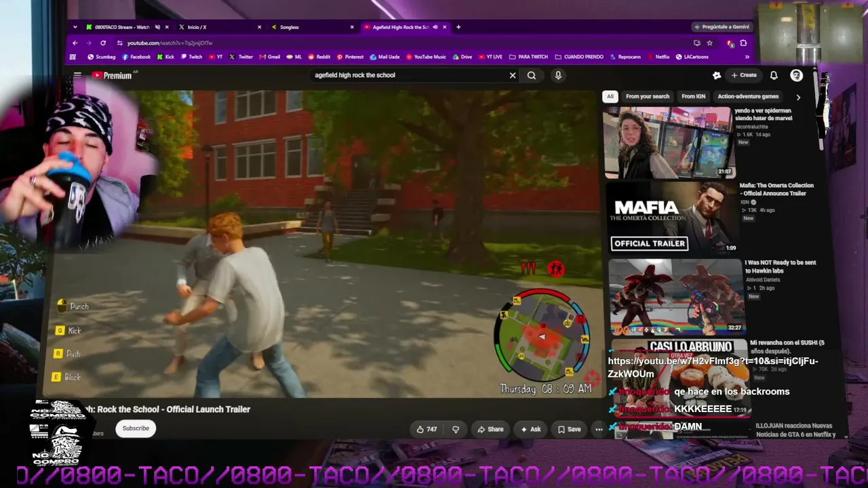
Task: Expand the PARA TWITCH bookmark folder
Action: (x=528, y=57)
